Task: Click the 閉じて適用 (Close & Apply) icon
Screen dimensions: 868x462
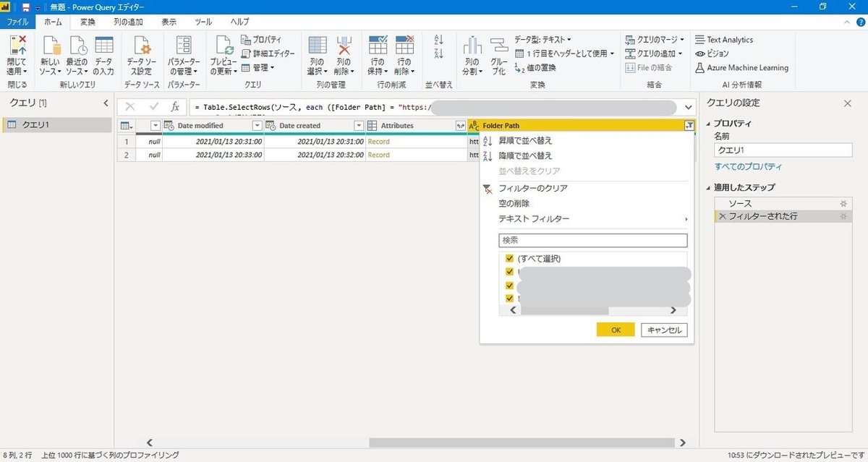Action: (17, 45)
